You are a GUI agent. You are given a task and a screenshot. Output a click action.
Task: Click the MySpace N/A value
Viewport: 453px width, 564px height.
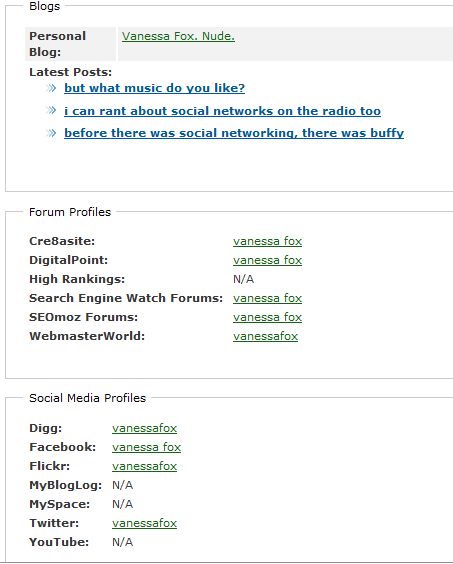point(123,504)
